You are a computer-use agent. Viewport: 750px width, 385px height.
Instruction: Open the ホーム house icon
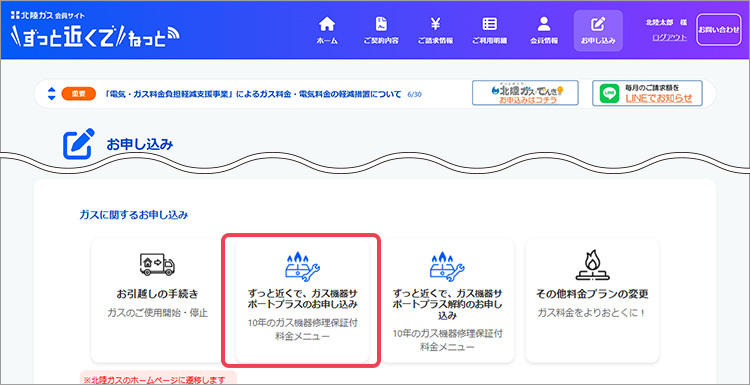click(327, 24)
